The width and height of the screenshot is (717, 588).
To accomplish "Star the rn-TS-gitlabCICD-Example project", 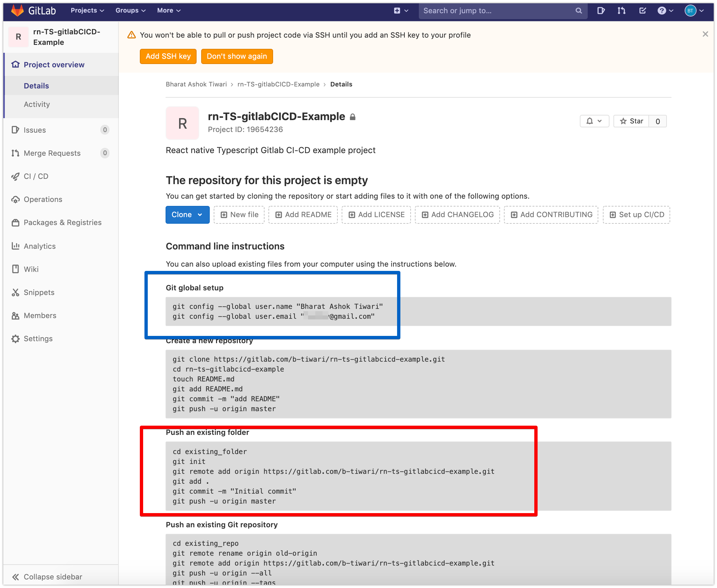I will click(x=632, y=121).
